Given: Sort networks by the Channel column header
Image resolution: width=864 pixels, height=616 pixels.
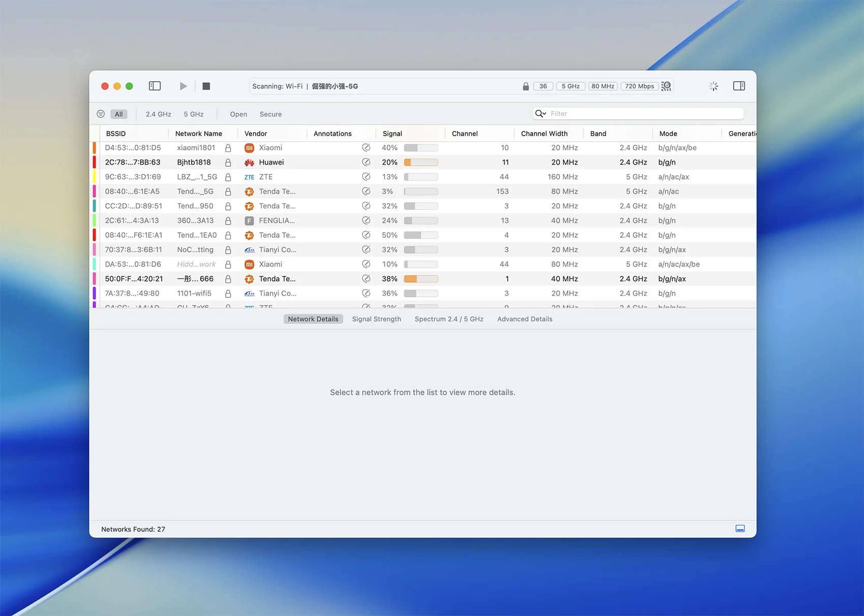Looking at the screenshot, I should (x=465, y=134).
